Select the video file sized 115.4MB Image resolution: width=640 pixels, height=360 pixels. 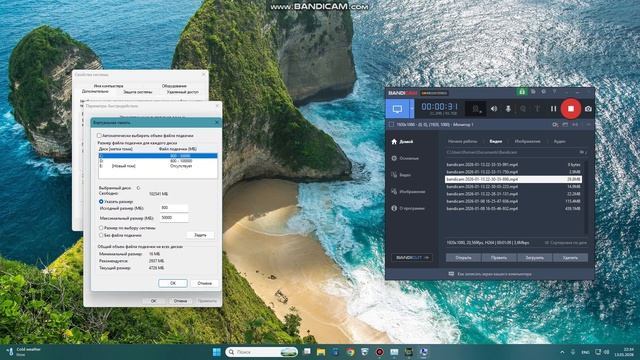[513, 201]
